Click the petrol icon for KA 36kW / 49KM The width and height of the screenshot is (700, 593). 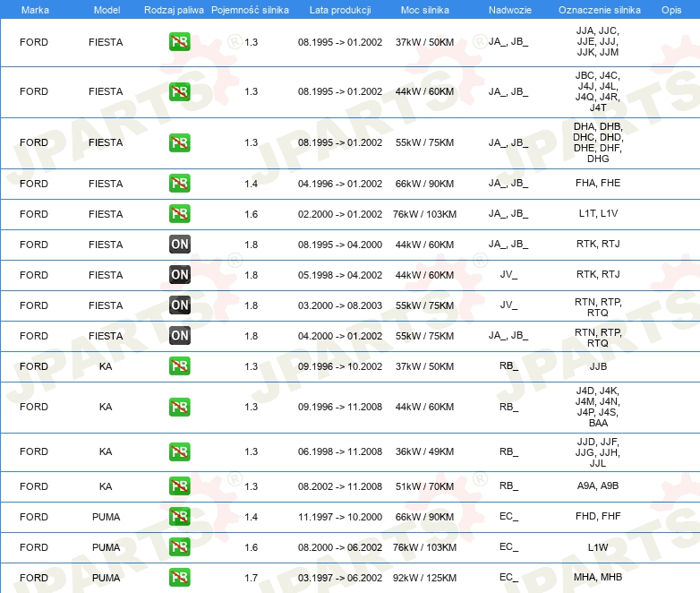click(x=179, y=451)
